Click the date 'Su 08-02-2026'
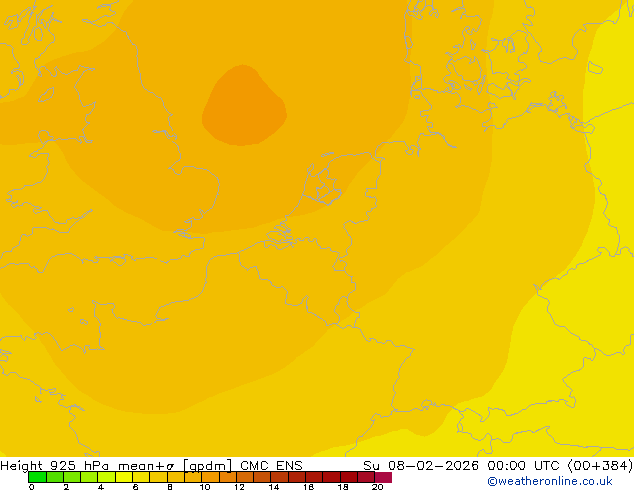The height and width of the screenshot is (490, 634). pos(421,465)
